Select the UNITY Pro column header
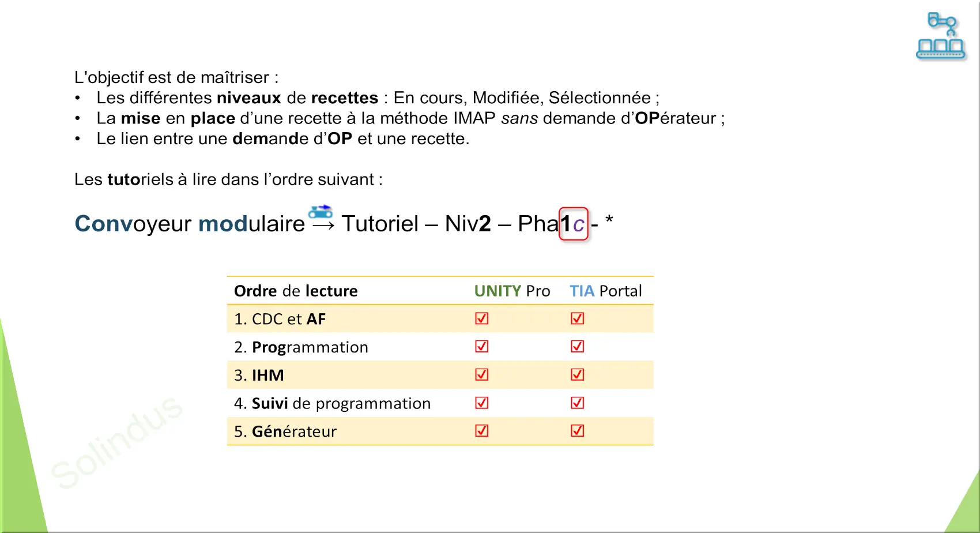This screenshot has width=980, height=533. [512, 291]
